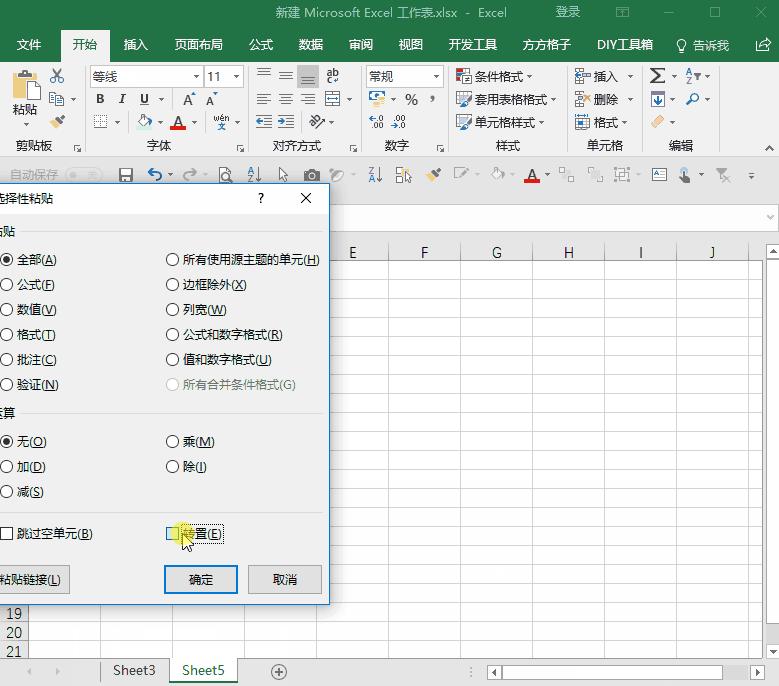Click 登录 sign-in link in title bar
This screenshot has width=779, height=686.
tap(567, 12)
